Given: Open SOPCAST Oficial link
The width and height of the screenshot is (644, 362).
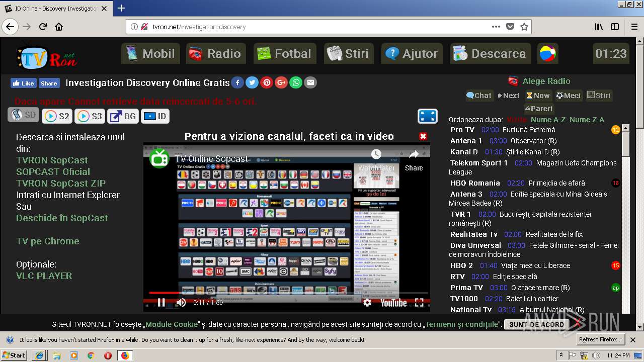Looking at the screenshot, I should (x=53, y=171).
